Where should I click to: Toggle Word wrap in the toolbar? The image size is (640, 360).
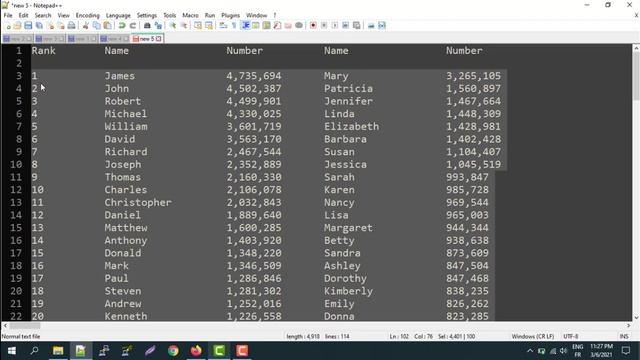tap(223, 25)
